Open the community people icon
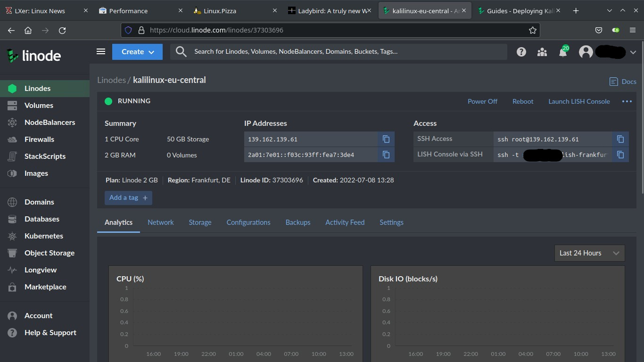The width and height of the screenshot is (644, 362). pyautogui.click(x=542, y=52)
